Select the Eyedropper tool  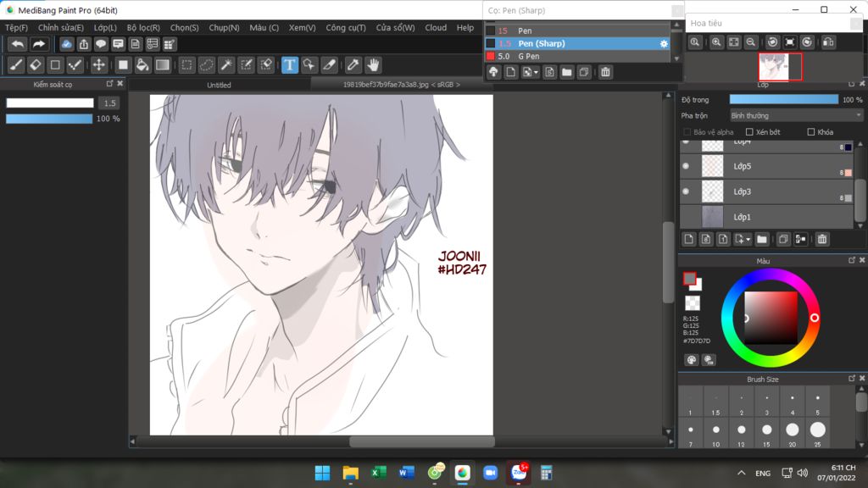352,65
